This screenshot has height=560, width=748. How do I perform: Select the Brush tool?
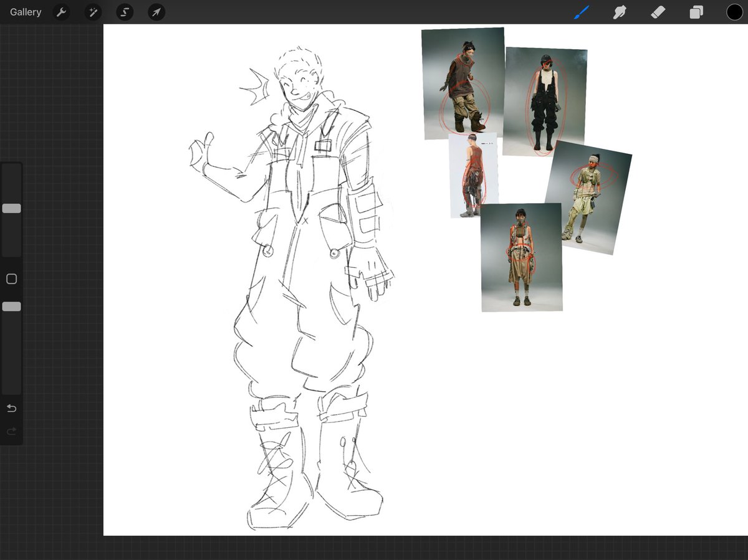[x=581, y=12]
